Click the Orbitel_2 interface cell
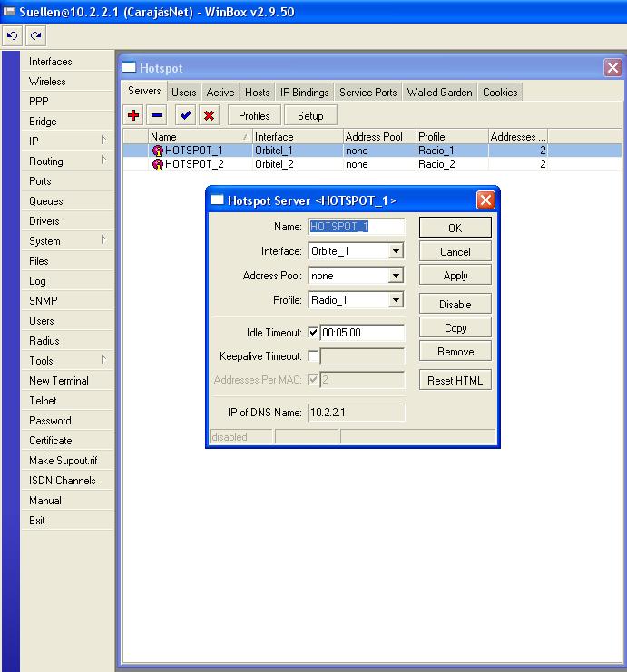 298,164
